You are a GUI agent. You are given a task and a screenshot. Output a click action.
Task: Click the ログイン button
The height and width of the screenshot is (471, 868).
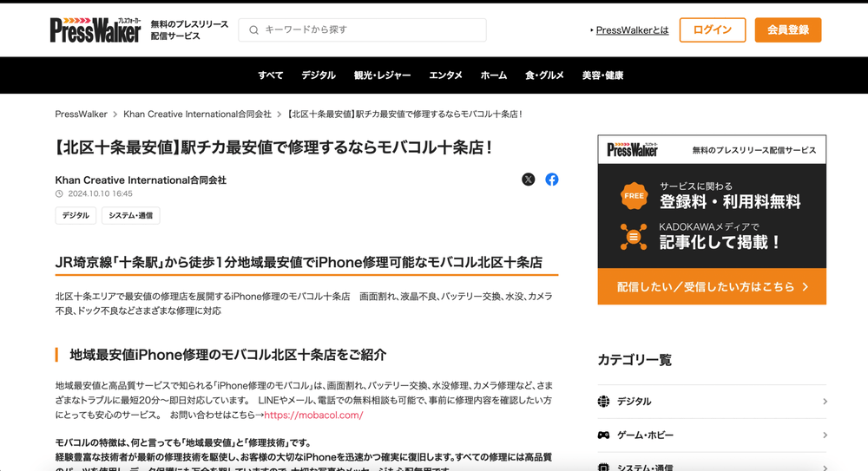[x=713, y=29]
